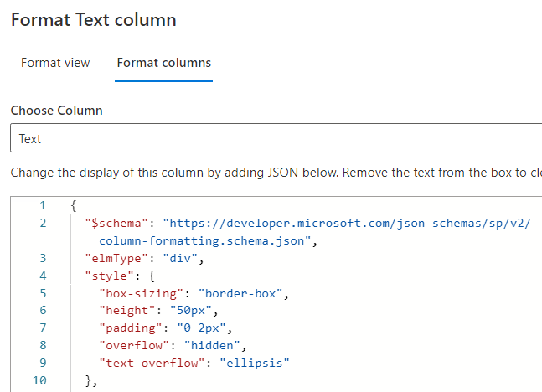
Task: Click the "box-sizing" key
Action: click(x=141, y=293)
